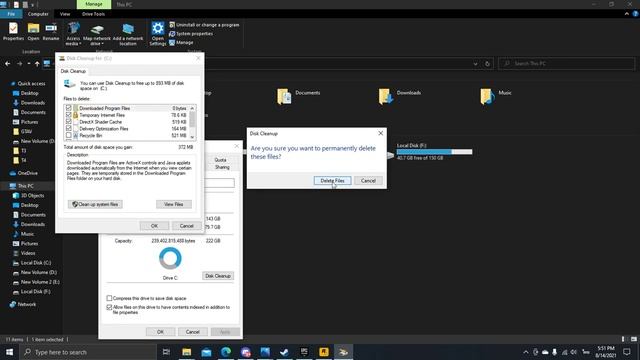The height and width of the screenshot is (360, 640).
Task: Click the Rename ribbon icon
Action: 51,31
